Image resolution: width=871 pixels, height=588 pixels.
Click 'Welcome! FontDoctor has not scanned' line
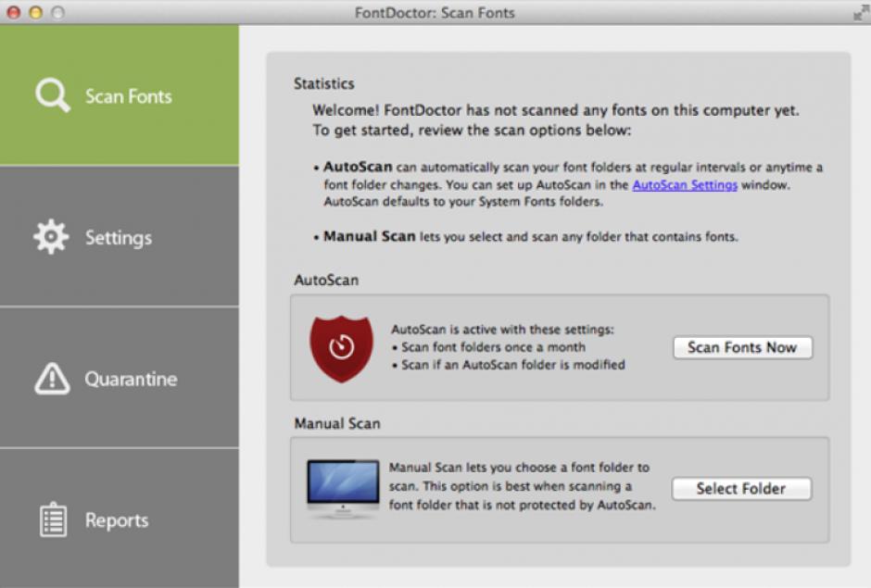(555, 110)
